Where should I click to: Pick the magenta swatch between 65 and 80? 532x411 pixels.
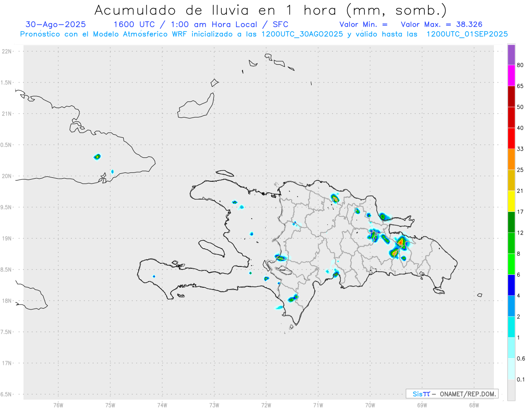point(511,75)
